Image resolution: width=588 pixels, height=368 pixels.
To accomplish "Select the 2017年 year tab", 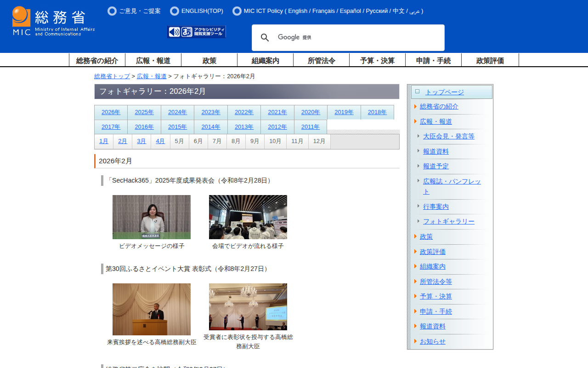I will coord(111,127).
